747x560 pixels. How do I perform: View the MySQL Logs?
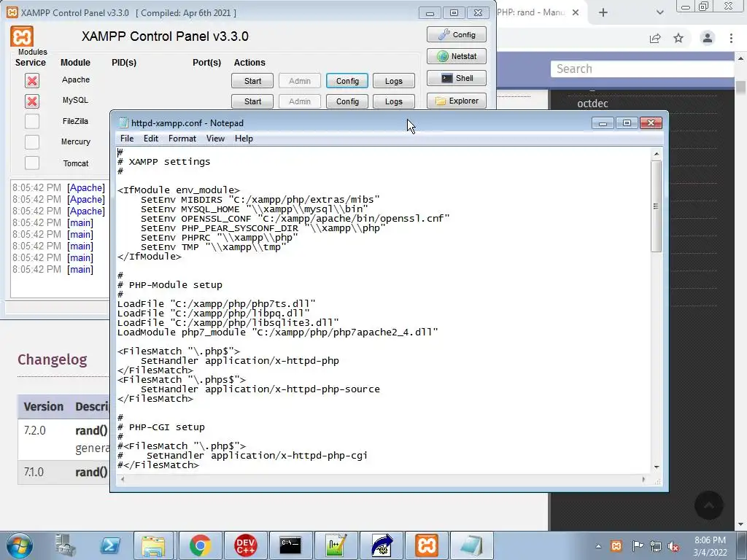pyautogui.click(x=393, y=101)
